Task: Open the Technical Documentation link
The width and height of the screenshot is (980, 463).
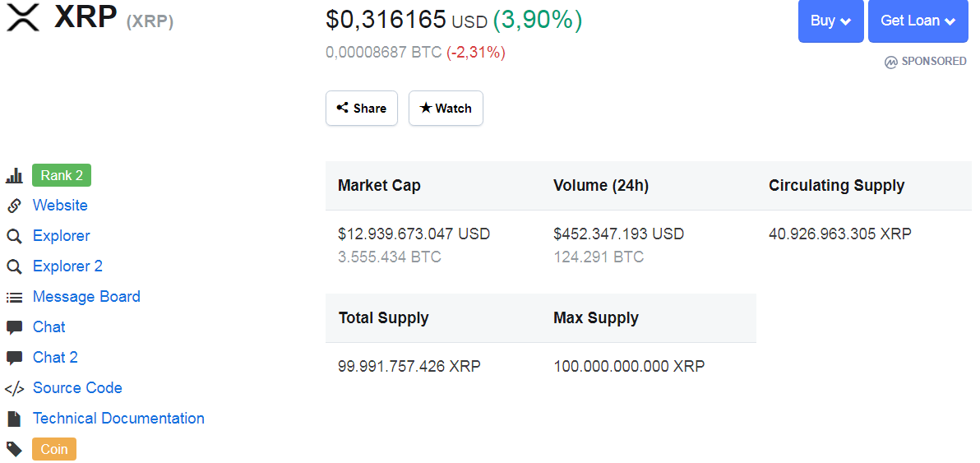Action: tap(118, 419)
